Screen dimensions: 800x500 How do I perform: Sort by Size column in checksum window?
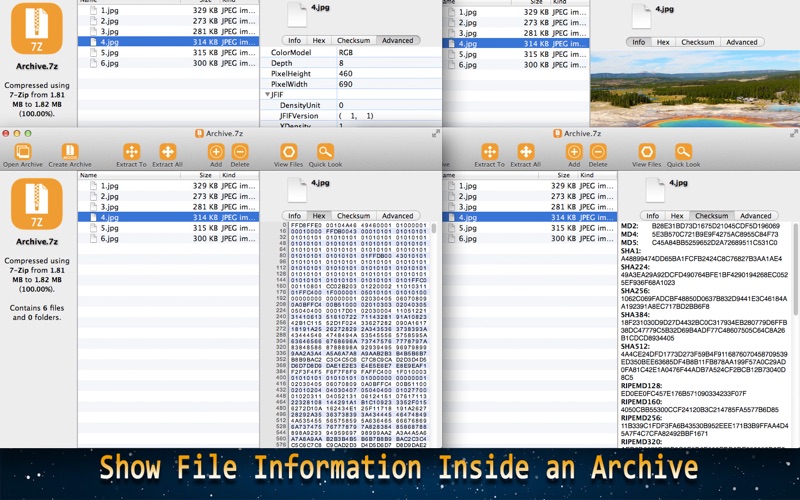(x=557, y=175)
